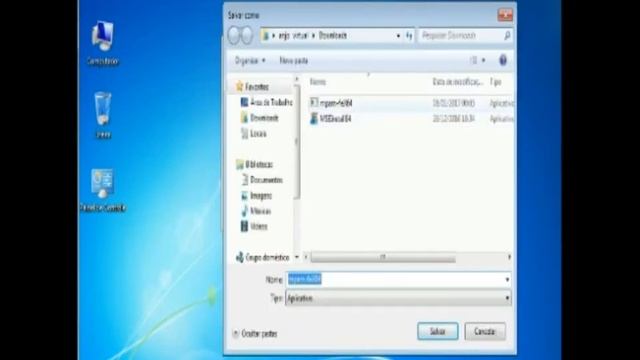Image resolution: width=640 pixels, height=360 pixels.
Task: Click the navigation pane's scroll-down arrow
Action: click(297, 257)
